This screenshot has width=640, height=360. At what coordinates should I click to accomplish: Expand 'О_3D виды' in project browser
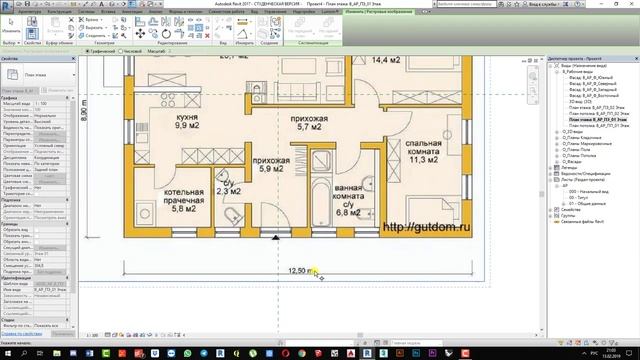557,132
